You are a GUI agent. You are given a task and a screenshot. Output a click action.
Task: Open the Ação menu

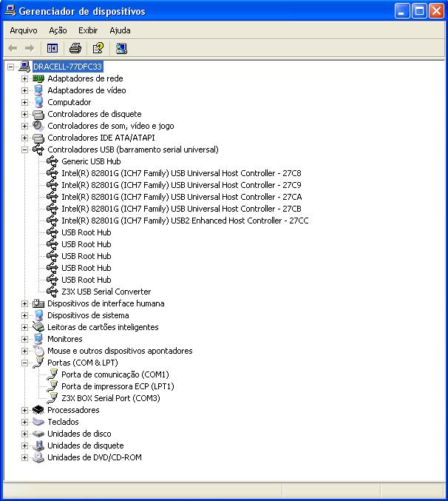coord(58,30)
